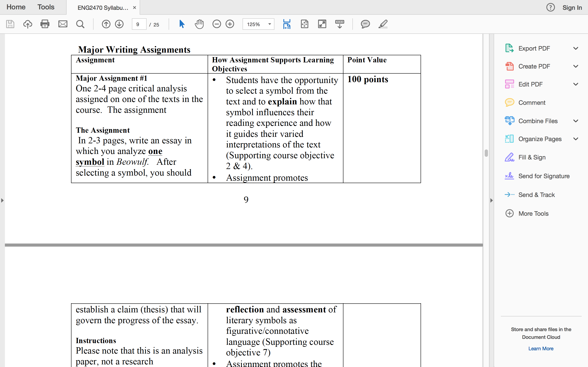Click the Save file icon
Image resolution: width=588 pixels, height=367 pixels.
(10, 24)
